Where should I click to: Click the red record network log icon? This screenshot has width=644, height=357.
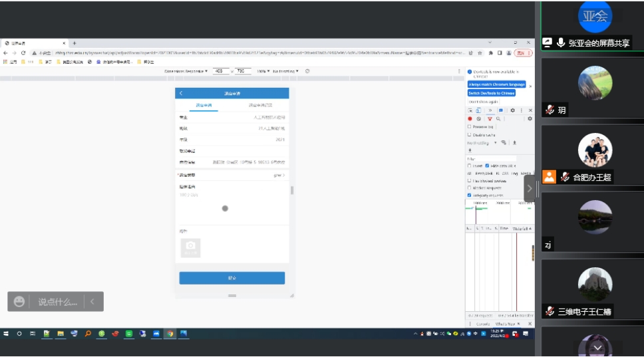coord(470,119)
